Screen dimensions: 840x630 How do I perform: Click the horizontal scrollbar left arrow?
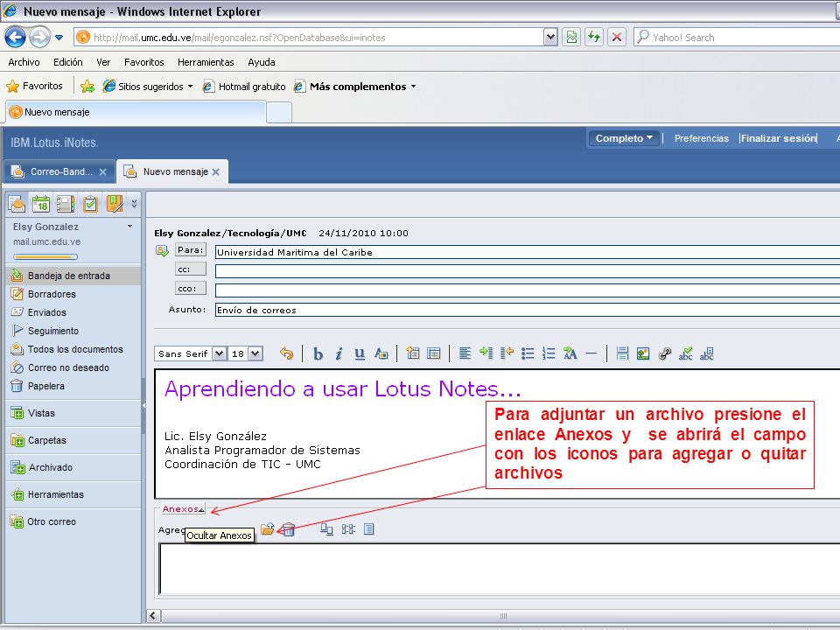(x=154, y=615)
